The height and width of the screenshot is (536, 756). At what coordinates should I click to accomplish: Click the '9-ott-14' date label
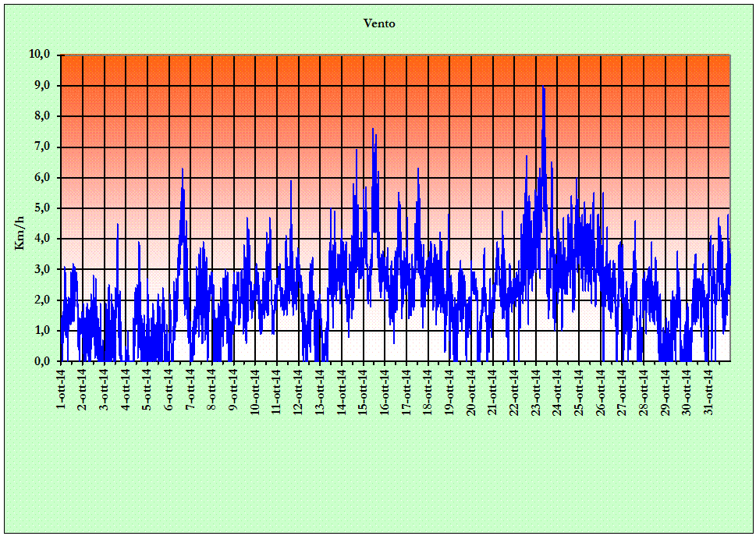pyautogui.click(x=234, y=389)
